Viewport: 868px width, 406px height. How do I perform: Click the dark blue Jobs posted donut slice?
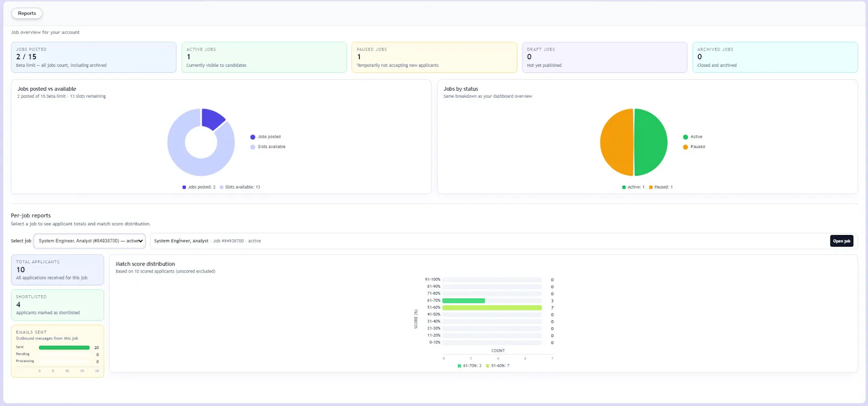pos(212,118)
